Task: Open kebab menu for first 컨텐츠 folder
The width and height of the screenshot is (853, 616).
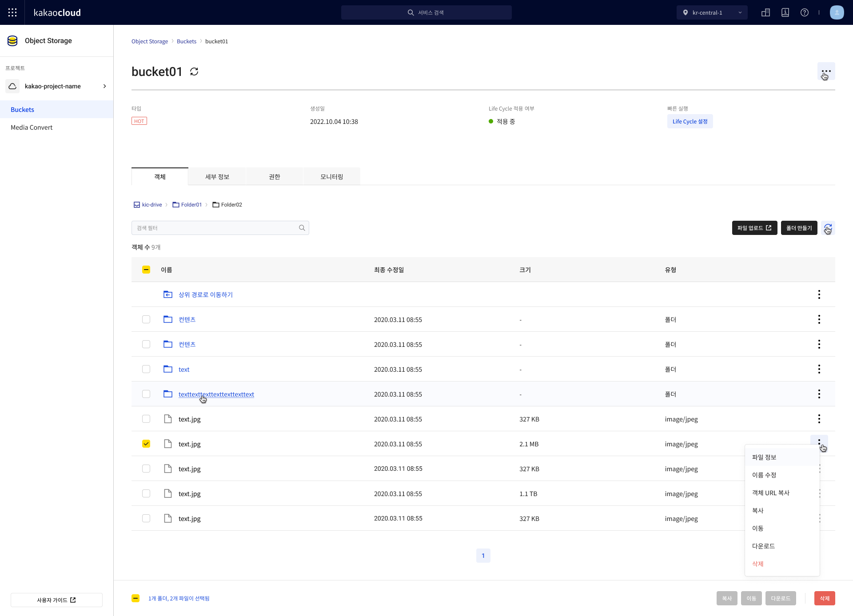Action: click(819, 319)
